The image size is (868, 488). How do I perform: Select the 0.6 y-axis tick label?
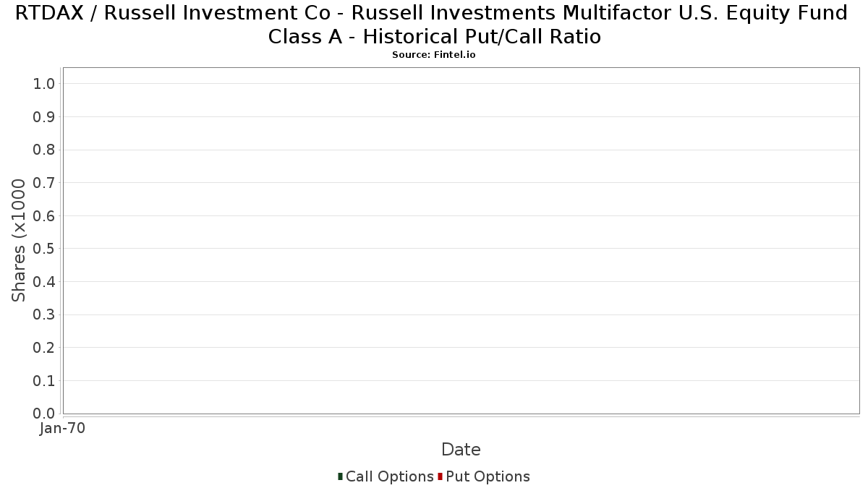pos(44,216)
